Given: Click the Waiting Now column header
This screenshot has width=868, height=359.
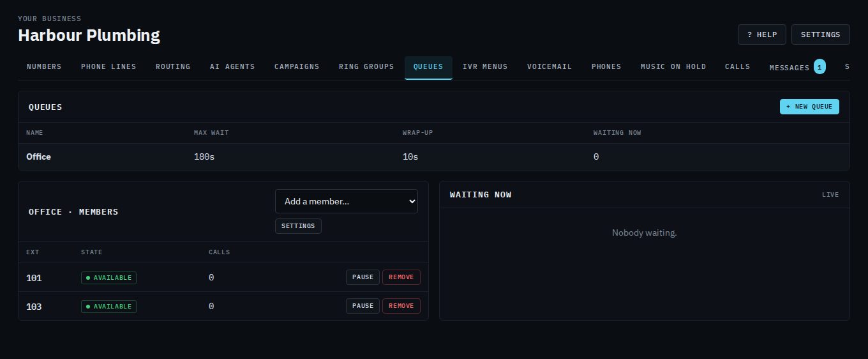Looking at the screenshot, I should [617, 133].
